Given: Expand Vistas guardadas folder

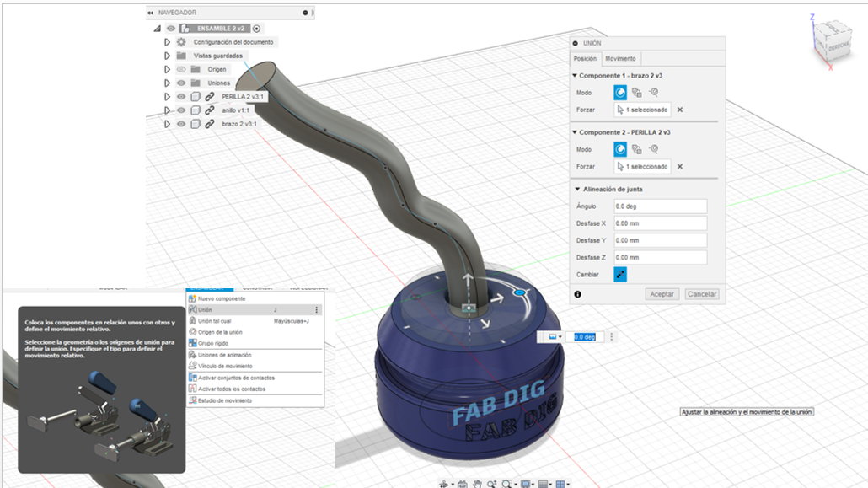Looking at the screenshot, I should [167, 56].
